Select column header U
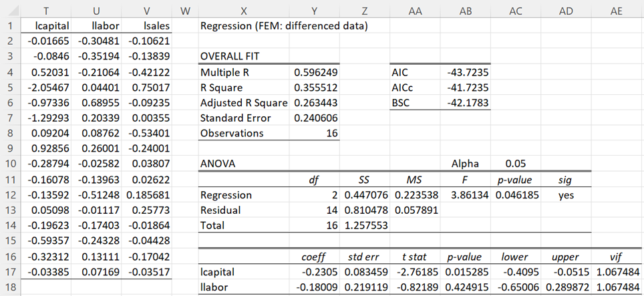This screenshot has width=644, height=296. click(96, 11)
